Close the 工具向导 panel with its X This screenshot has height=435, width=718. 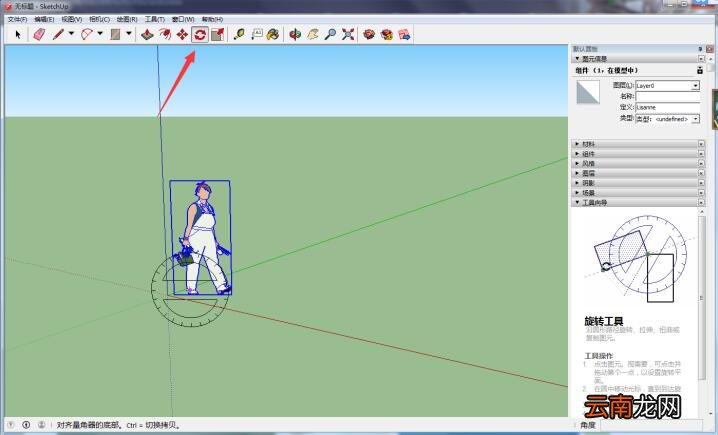pos(701,202)
